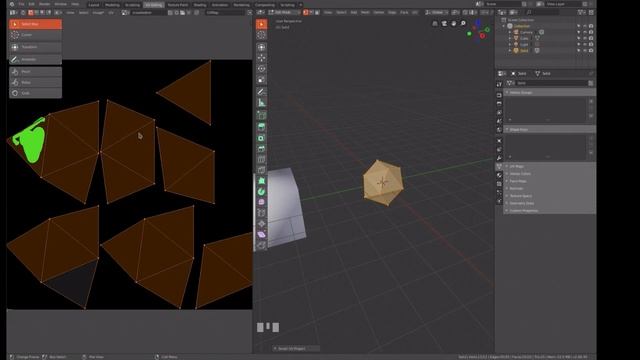Screen dimensions: 640x360
Task: Enable vertex select mode in 3D viewport
Action: pos(306,13)
